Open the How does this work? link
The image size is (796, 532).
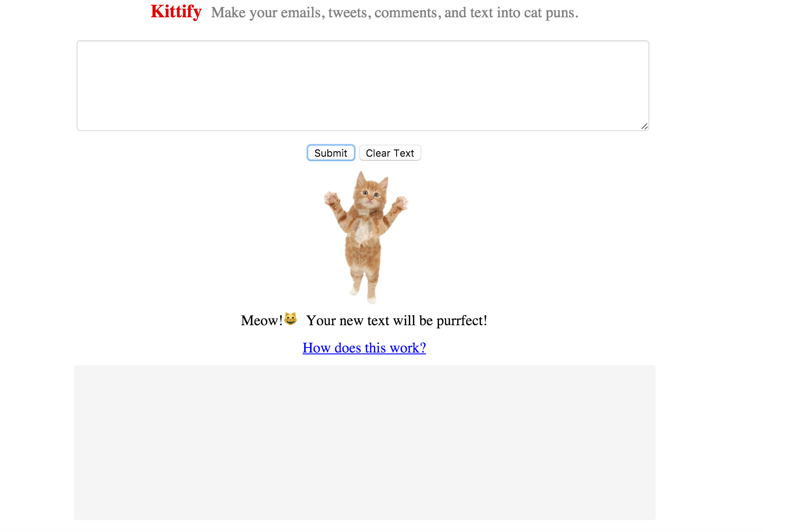[364, 348]
